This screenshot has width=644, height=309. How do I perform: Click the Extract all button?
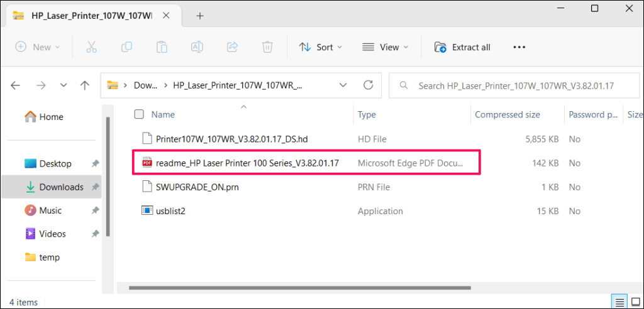point(462,47)
